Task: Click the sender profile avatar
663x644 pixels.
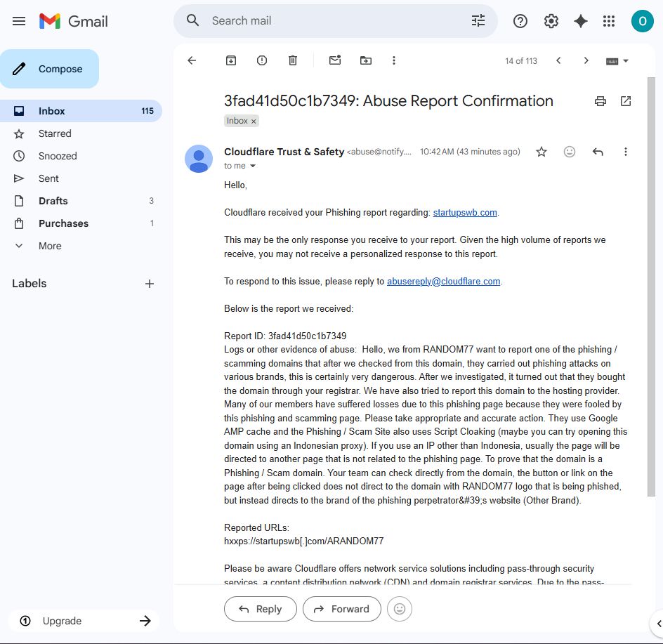Action: 199,159
